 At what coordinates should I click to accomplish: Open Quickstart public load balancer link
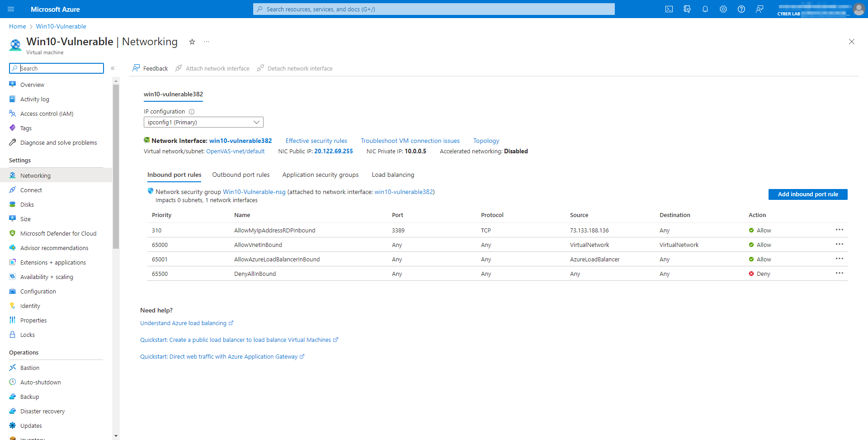click(x=239, y=340)
